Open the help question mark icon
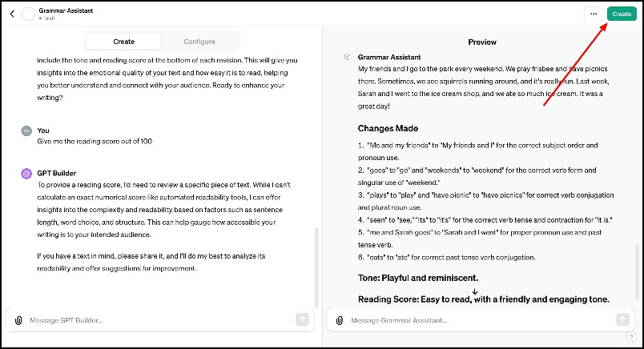This screenshot has width=644, height=349. click(631, 338)
